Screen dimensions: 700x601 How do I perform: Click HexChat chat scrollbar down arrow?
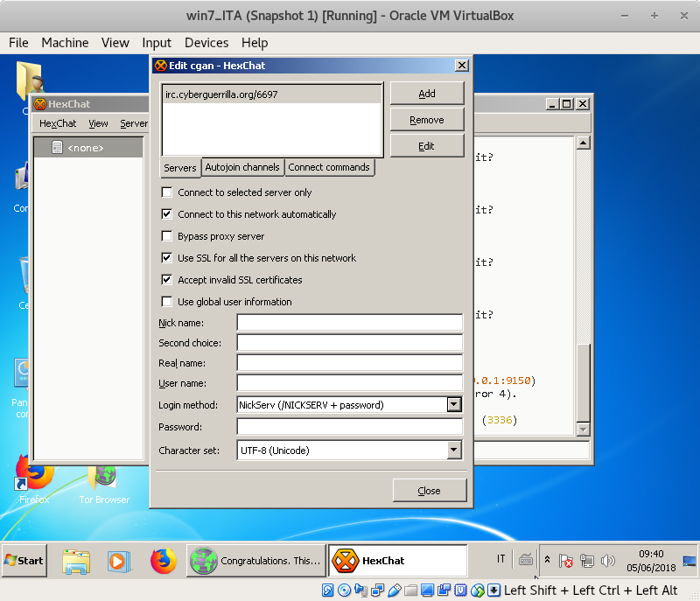point(584,430)
